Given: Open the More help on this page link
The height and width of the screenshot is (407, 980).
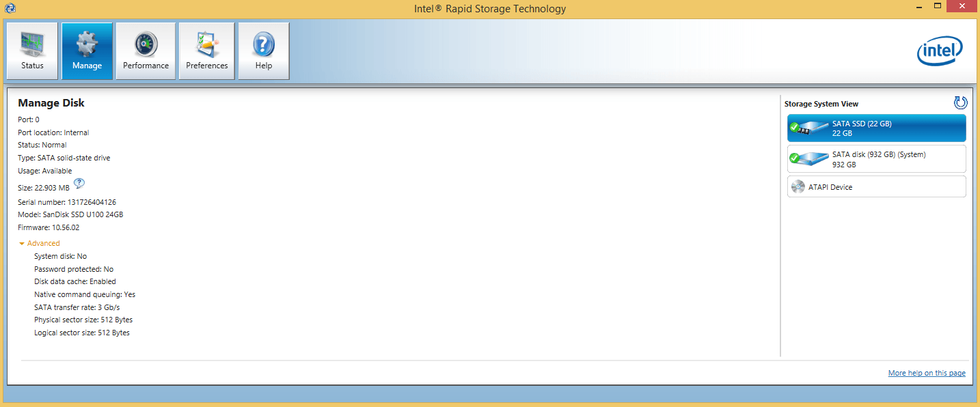Looking at the screenshot, I should (x=927, y=373).
